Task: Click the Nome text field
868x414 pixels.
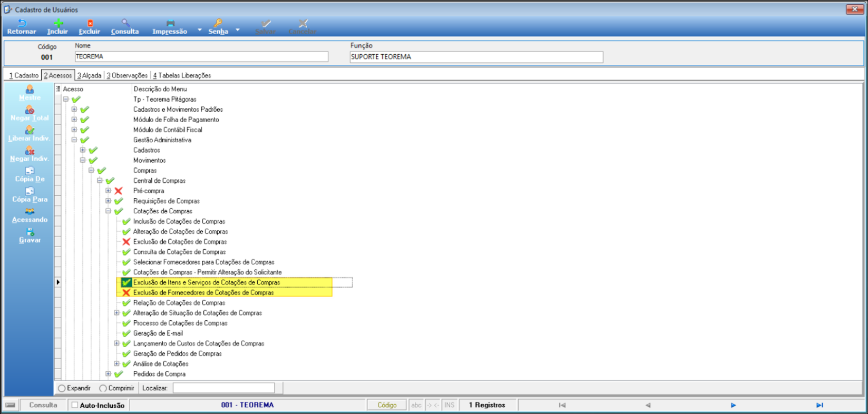Action: 201,56
